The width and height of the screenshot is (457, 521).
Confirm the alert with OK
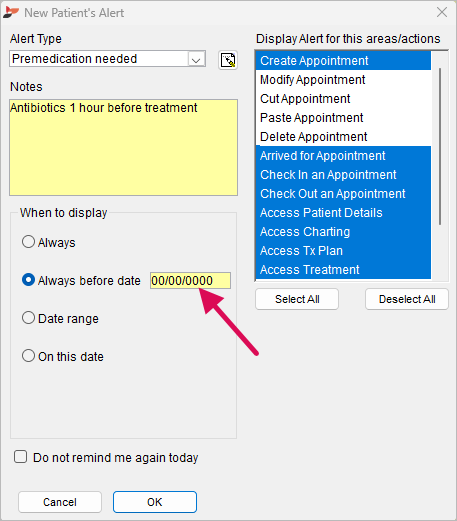[x=155, y=502]
